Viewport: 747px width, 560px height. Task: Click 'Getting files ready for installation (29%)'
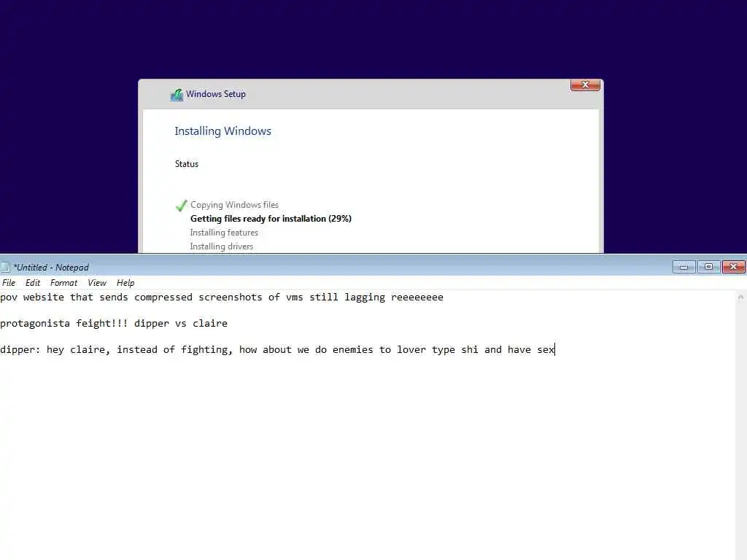[x=271, y=219]
